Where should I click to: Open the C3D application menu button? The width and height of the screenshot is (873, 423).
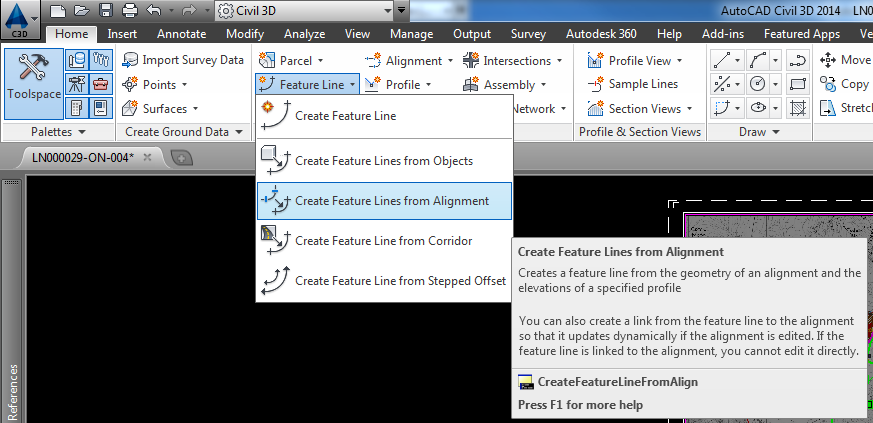click(x=21, y=14)
